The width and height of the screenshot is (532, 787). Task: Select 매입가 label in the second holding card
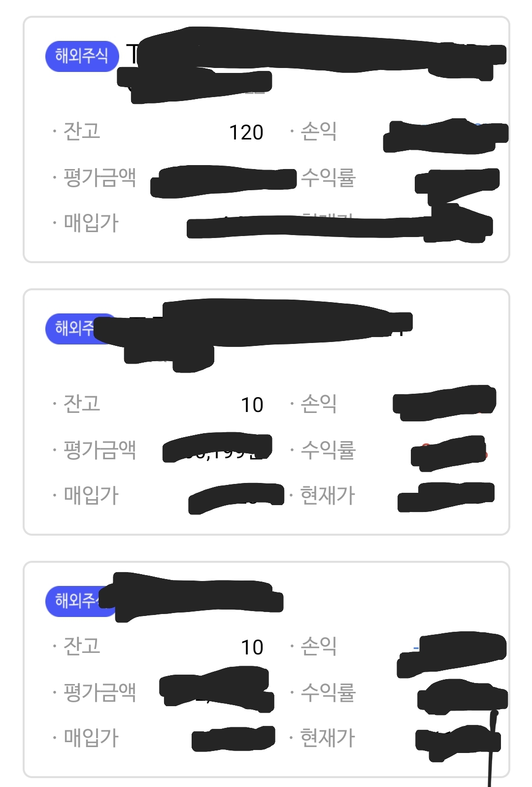(x=91, y=495)
